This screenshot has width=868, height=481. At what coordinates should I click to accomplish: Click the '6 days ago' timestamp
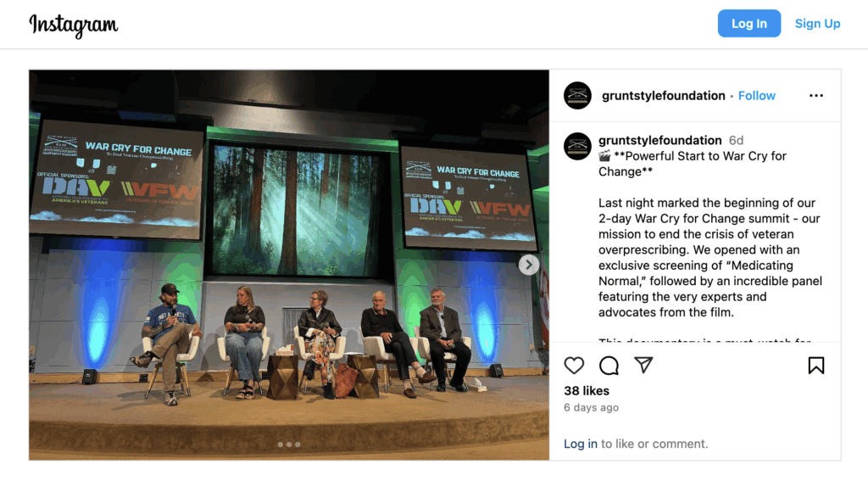tap(591, 407)
